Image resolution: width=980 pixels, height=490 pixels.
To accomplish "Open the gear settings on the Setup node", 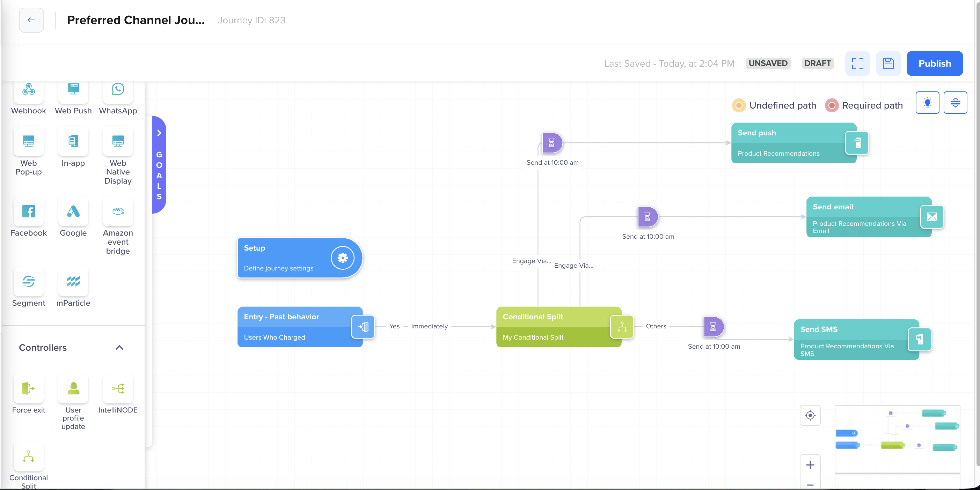I will (x=342, y=258).
